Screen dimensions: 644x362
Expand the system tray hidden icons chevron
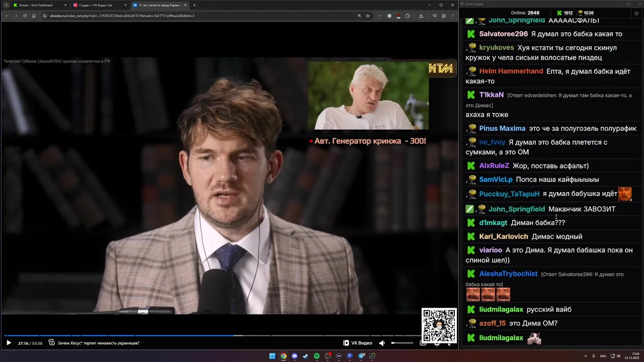pos(585,356)
